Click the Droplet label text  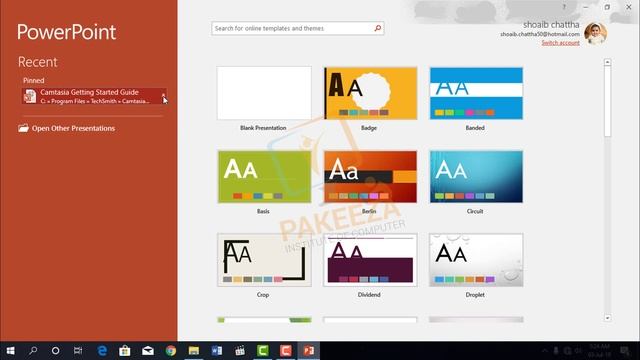pyautogui.click(x=475, y=295)
